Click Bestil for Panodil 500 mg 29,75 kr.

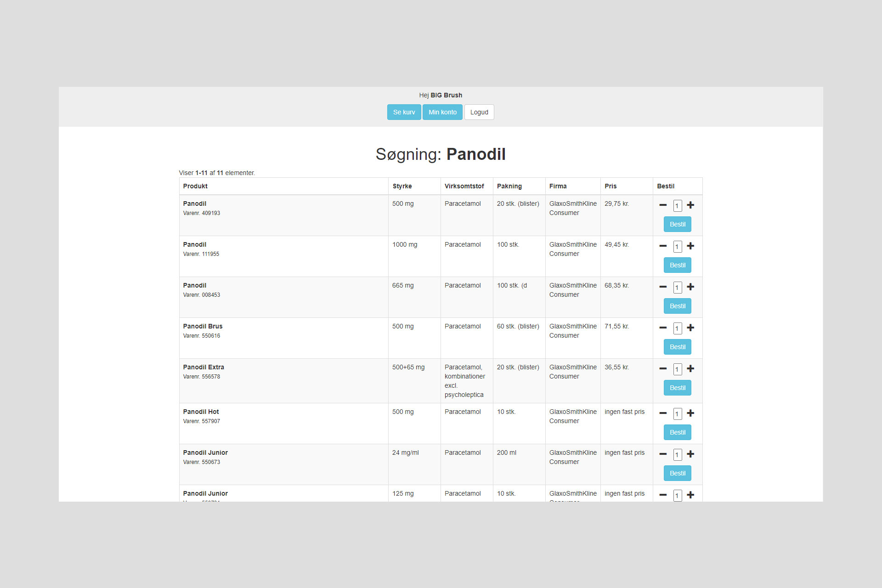tap(677, 224)
